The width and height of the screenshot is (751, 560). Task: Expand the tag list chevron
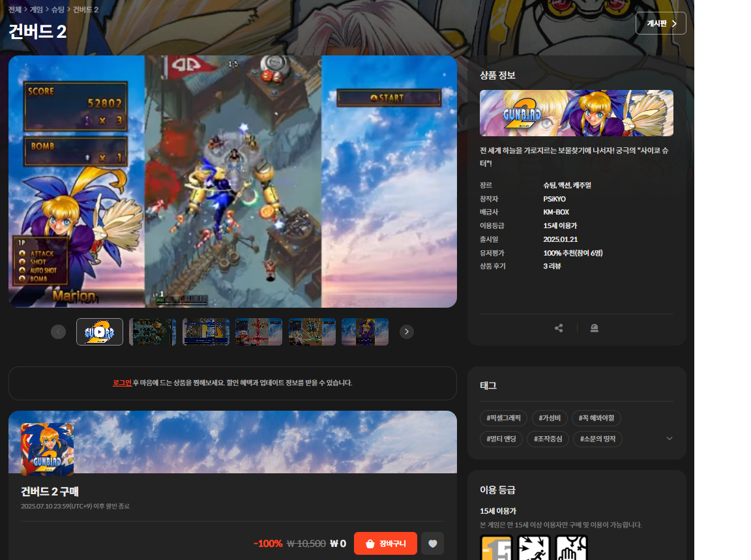tap(670, 438)
